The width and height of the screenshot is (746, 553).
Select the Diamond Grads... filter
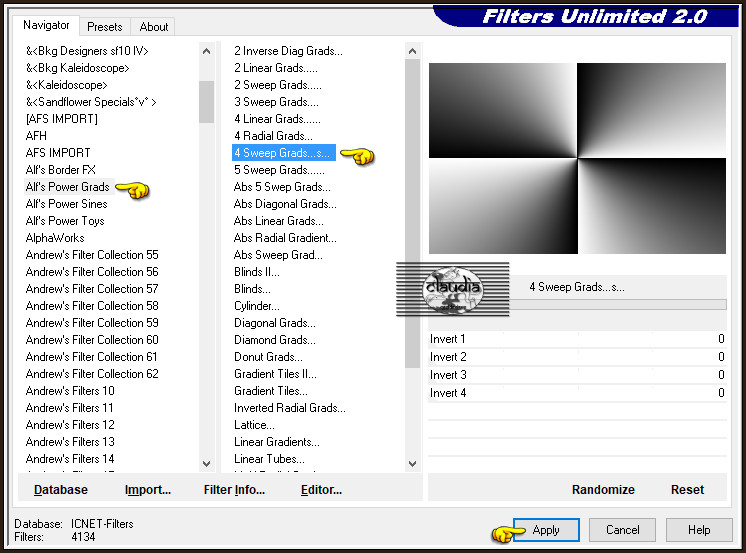coord(275,340)
